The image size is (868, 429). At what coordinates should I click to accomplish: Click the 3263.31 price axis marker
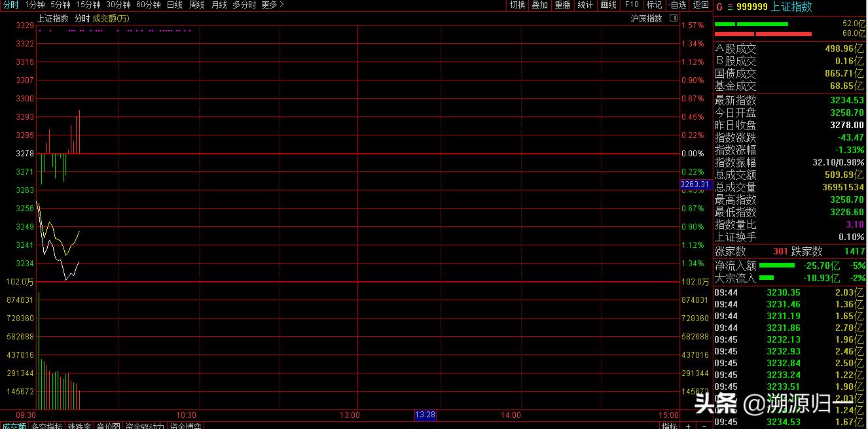point(695,184)
